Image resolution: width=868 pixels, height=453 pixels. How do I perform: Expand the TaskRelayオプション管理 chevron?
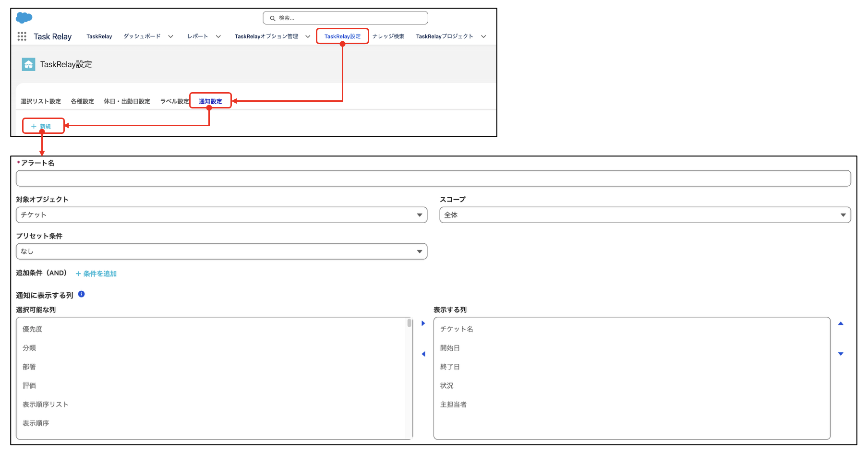308,36
